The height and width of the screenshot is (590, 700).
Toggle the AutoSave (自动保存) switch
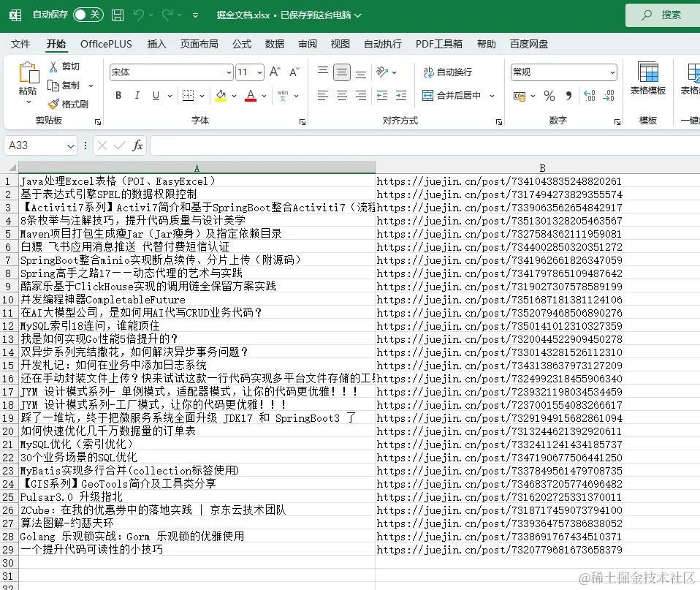click(x=88, y=15)
